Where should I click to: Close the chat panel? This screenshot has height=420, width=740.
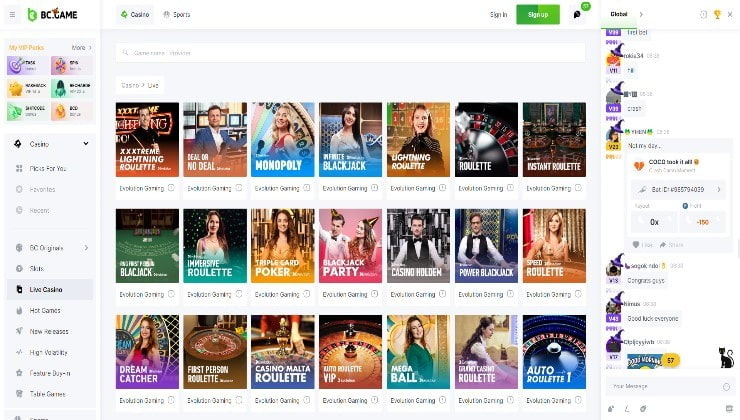(x=730, y=15)
